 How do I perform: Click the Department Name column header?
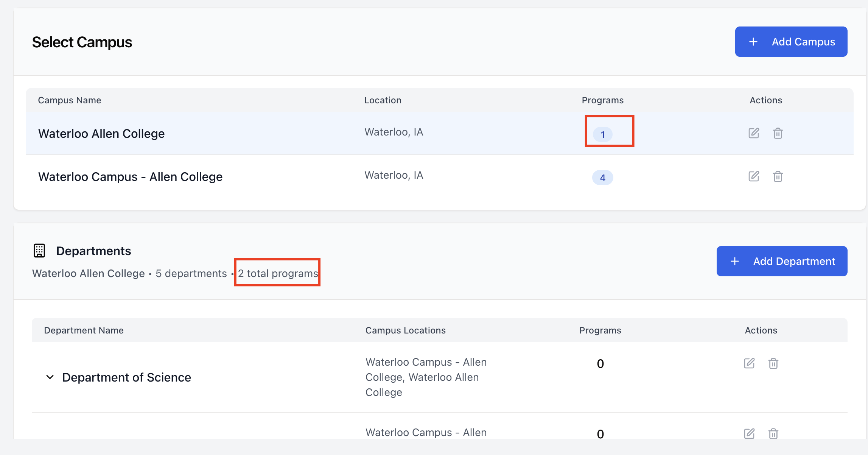point(84,330)
